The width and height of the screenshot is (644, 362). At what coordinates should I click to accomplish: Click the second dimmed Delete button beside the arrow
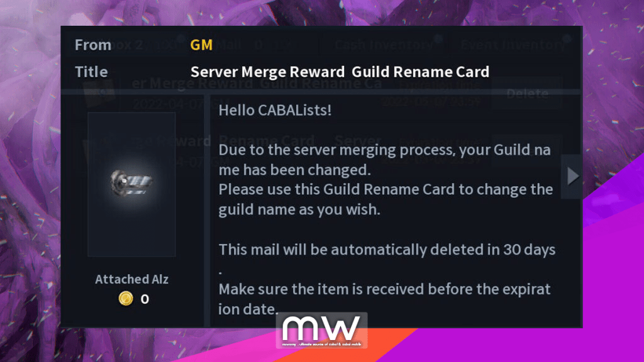528,150
